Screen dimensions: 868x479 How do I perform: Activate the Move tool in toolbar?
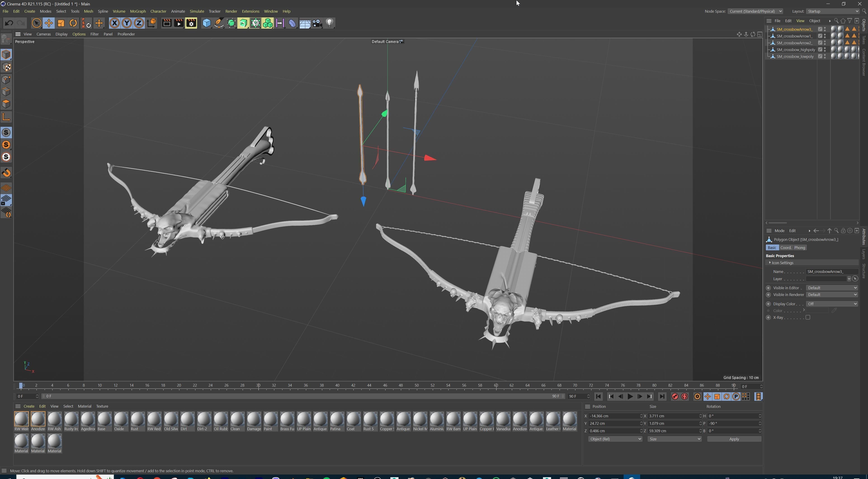(49, 23)
